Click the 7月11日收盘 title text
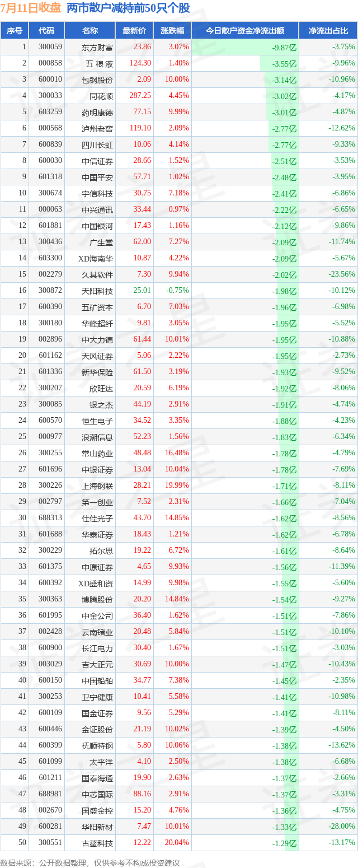This screenshot has width=358, height=868. click(x=31, y=8)
